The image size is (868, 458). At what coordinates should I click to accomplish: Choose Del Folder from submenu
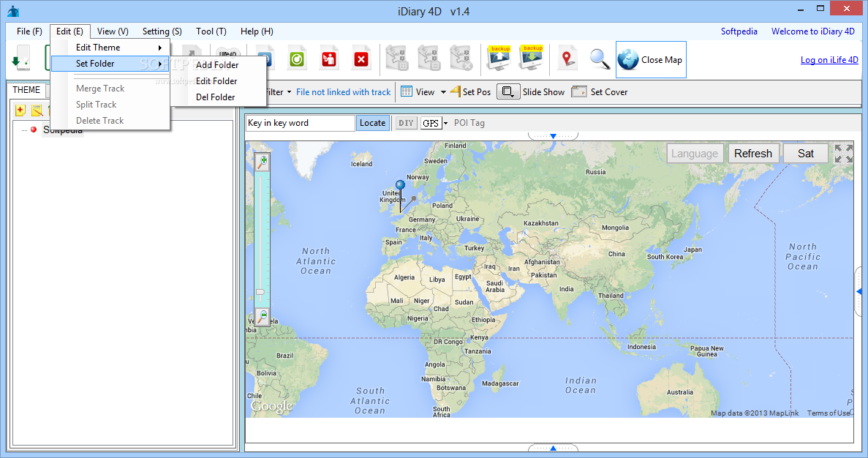(219, 97)
